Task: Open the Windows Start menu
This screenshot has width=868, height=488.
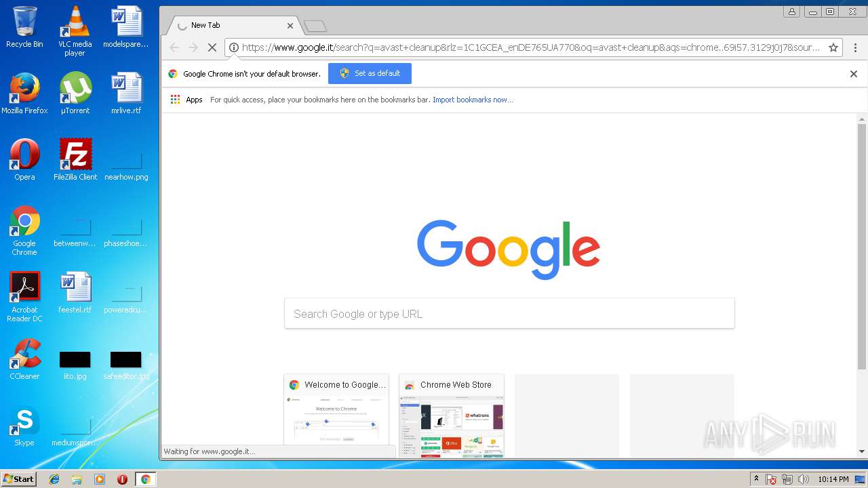Action: (x=18, y=479)
